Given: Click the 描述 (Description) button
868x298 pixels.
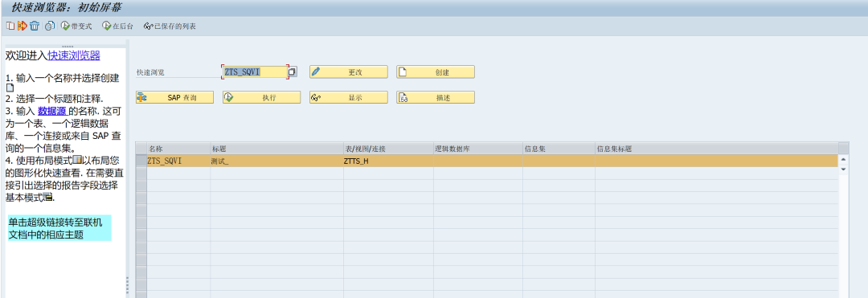Looking at the screenshot, I should pyautogui.click(x=436, y=97).
